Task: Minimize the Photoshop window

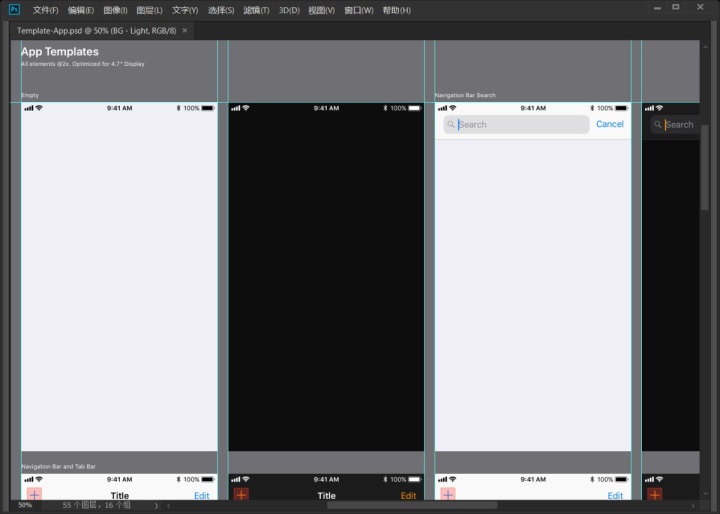Action: tap(657, 8)
